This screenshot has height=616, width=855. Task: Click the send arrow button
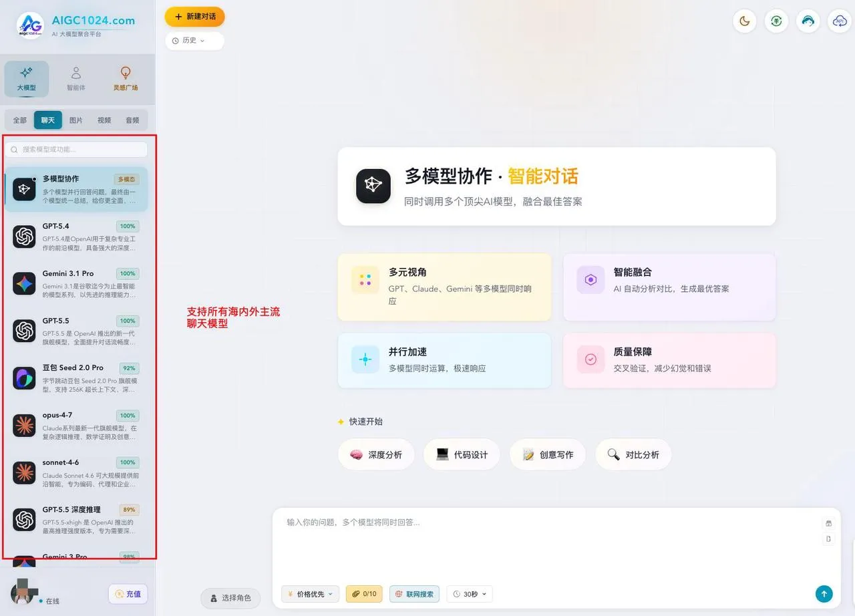tap(824, 593)
